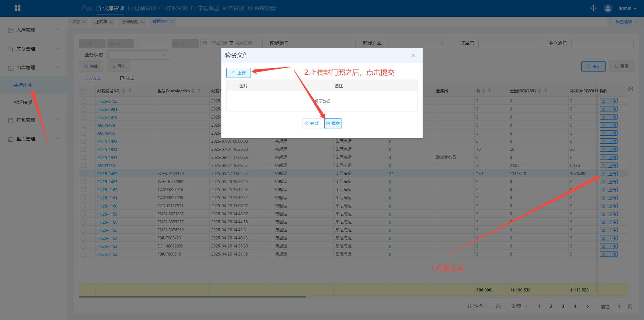The image size is (644, 320).
Task: Open the 20 条/页 page size selector
Action: (498, 306)
